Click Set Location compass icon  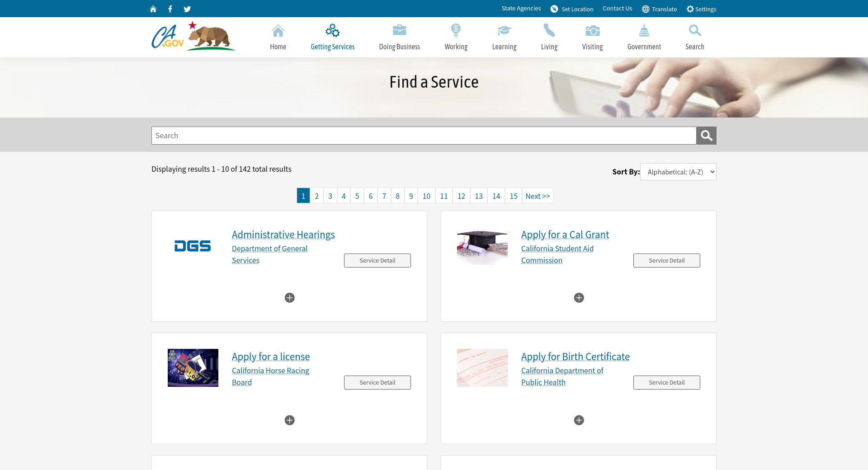(x=554, y=9)
